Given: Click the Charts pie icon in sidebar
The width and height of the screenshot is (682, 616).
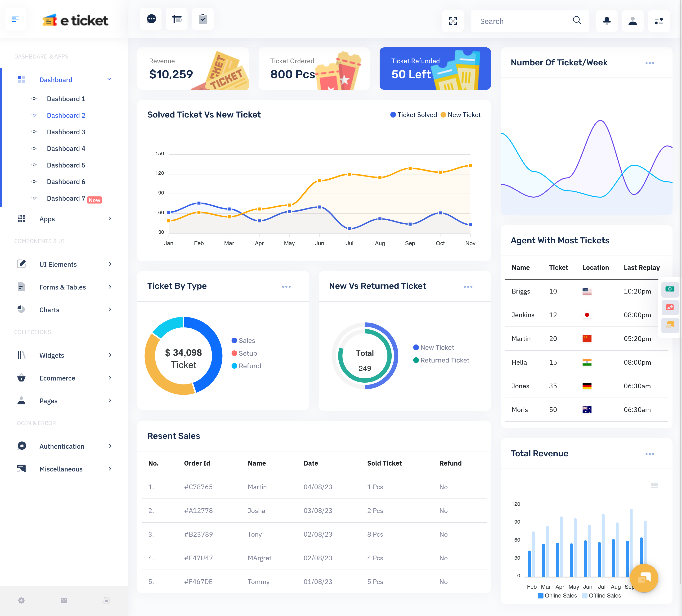Looking at the screenshot, I should click(x=21, y=309).
